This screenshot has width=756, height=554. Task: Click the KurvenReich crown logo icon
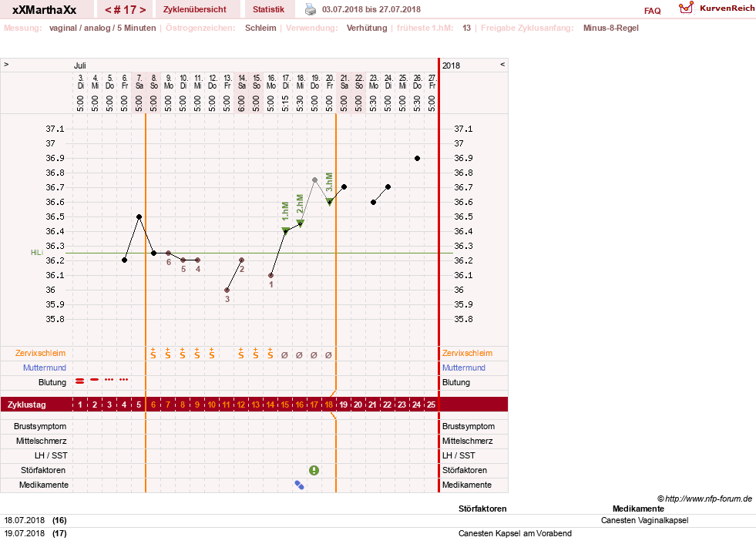(686, 8)
